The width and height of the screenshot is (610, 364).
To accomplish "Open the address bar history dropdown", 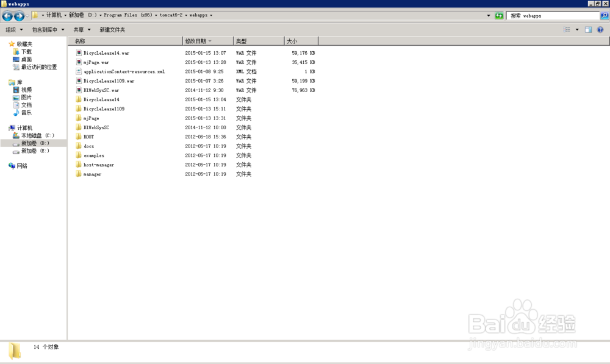I will point(488,16).
